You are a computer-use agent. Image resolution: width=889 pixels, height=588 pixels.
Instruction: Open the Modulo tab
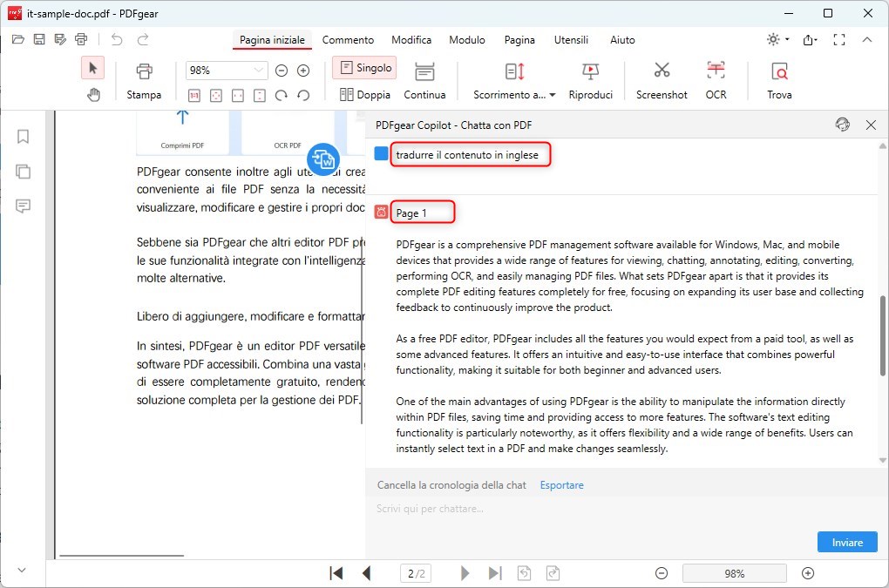[467, 40]
